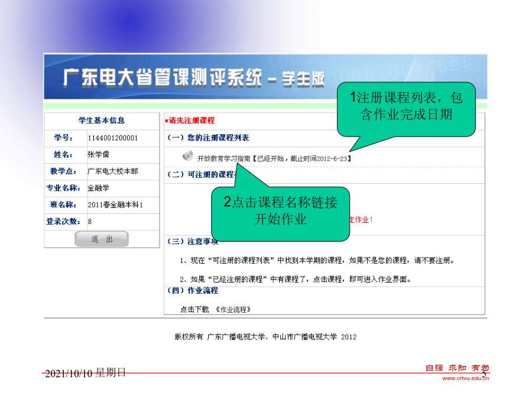Screen dimensions: 532x399
Task: Click the 学号 field label
Action: (x=63, y=138)
